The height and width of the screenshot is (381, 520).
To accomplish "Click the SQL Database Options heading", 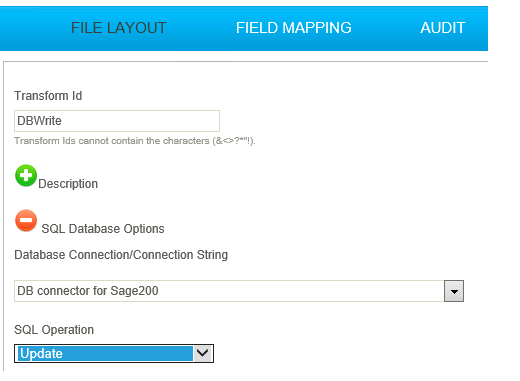I will coord(103,229).
